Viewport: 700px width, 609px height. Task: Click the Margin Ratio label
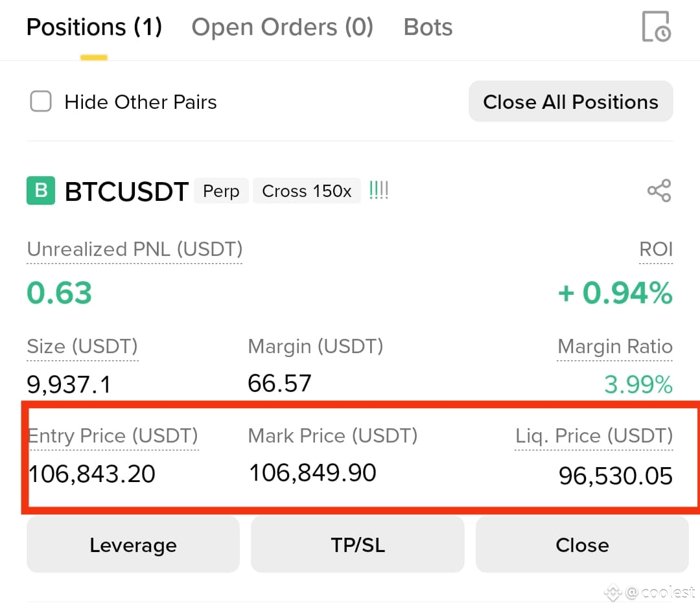pos(614,346)
